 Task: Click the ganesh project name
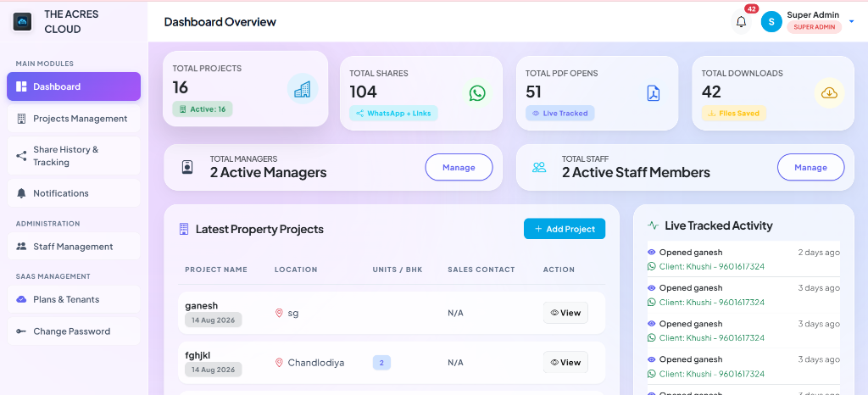[202, 305]
